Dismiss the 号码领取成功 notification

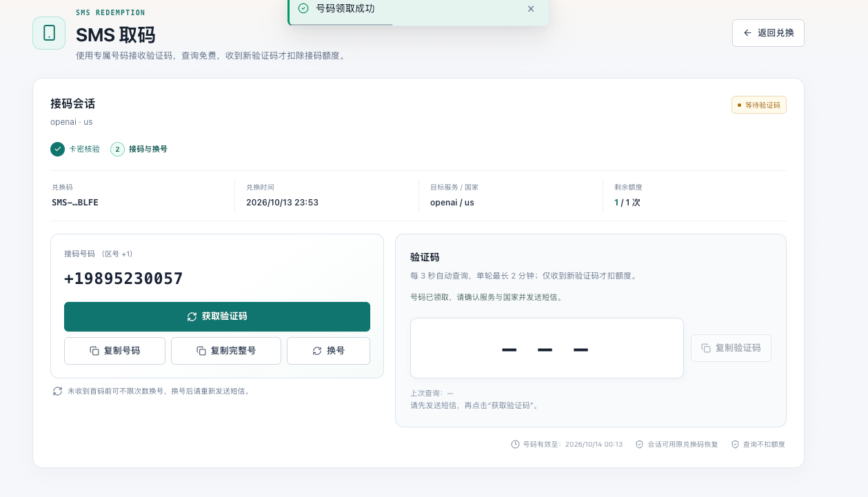pyautogui.click(x=531, y=9)
